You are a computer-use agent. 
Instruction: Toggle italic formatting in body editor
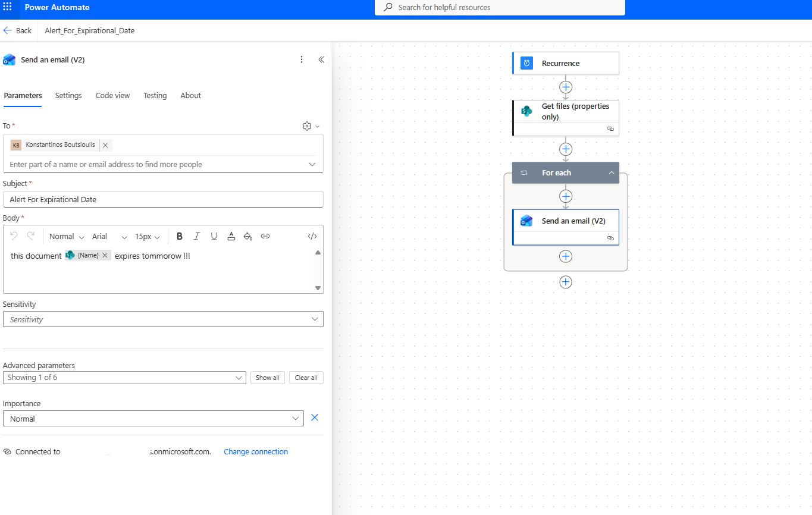pyautogui.click(x=197, y=236)
